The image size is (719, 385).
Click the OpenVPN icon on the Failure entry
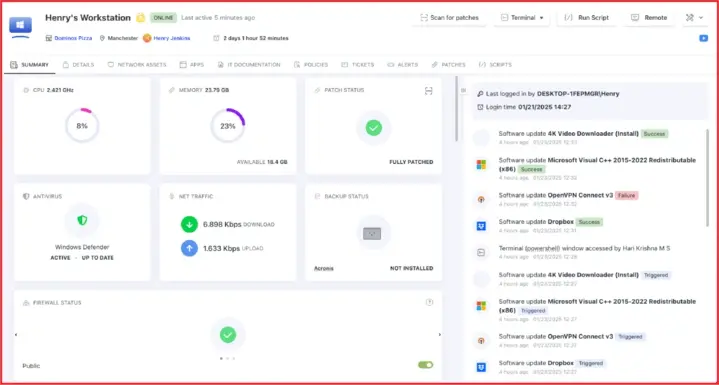(481, 199)
